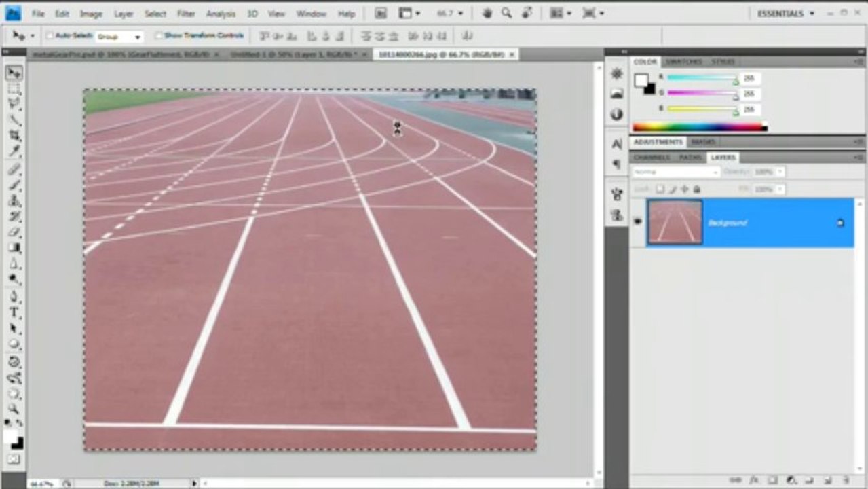Open the layer Opacity dropdown arrow

[780, 173]
